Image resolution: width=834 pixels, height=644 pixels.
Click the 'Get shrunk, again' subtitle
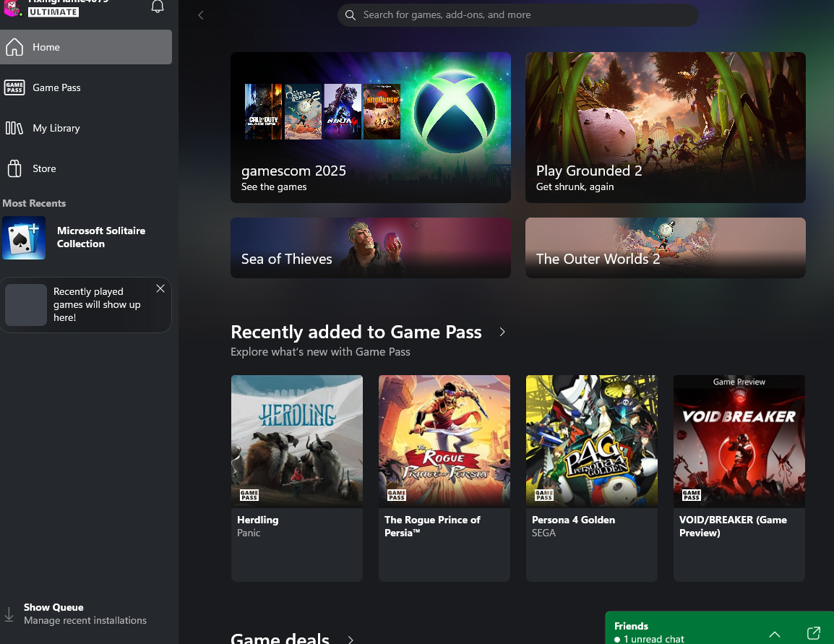[x=575, y=186]
